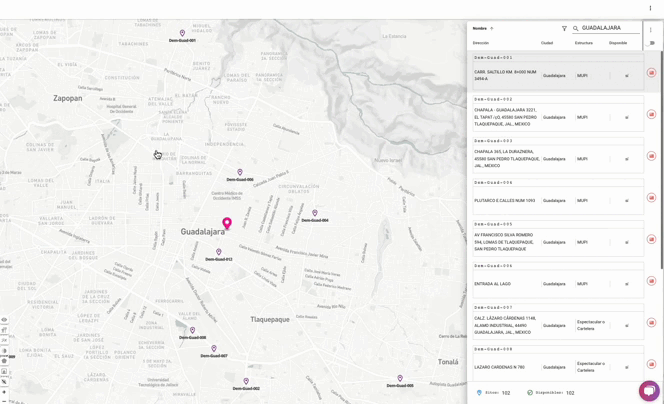Click the Disponible column header
This screenshot has width=664, height=404.
coord(618,43)
